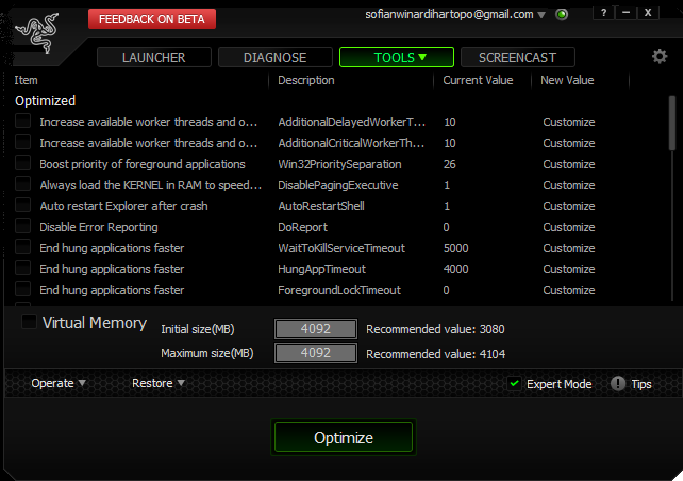This screenshot has width=683, height=481.
Task: Click Customize for AdditionalDelayedWorkerThreads
Action: pyautogui.click(x=569, y=122)
